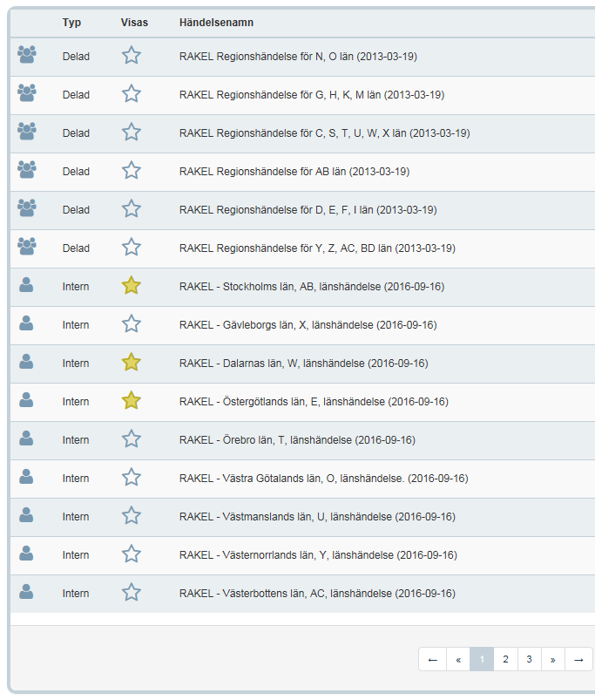Click group icon for Y, Z, AC, BD län row
The height and width of the screenshot is (700, 595).
[x=27, y=247]
